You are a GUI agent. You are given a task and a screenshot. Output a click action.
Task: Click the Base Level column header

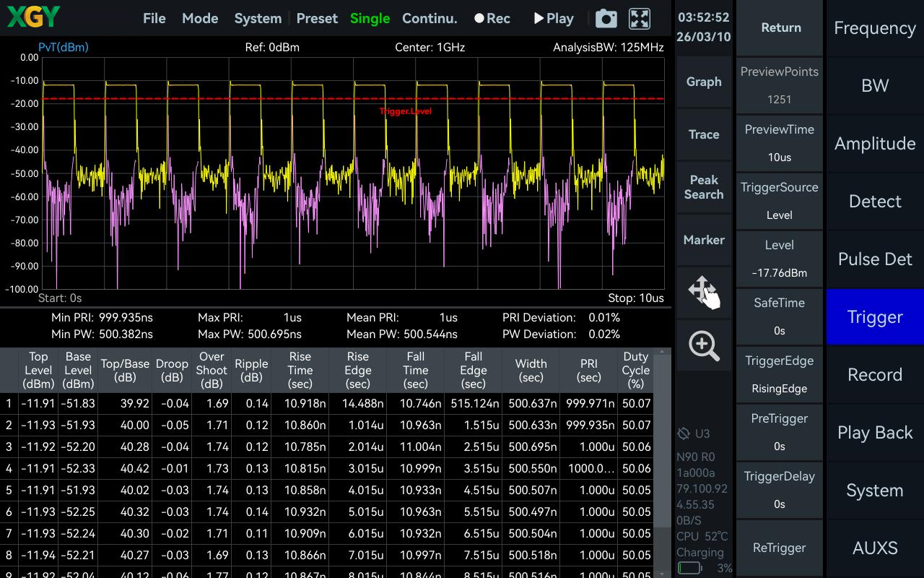click(78, 370)
